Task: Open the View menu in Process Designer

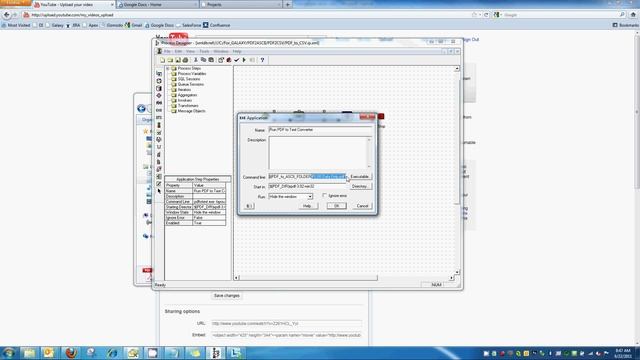Action: [190, 51]
